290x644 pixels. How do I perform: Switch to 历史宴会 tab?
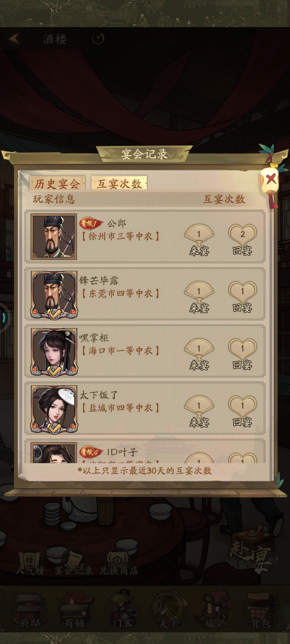point(57,183)
